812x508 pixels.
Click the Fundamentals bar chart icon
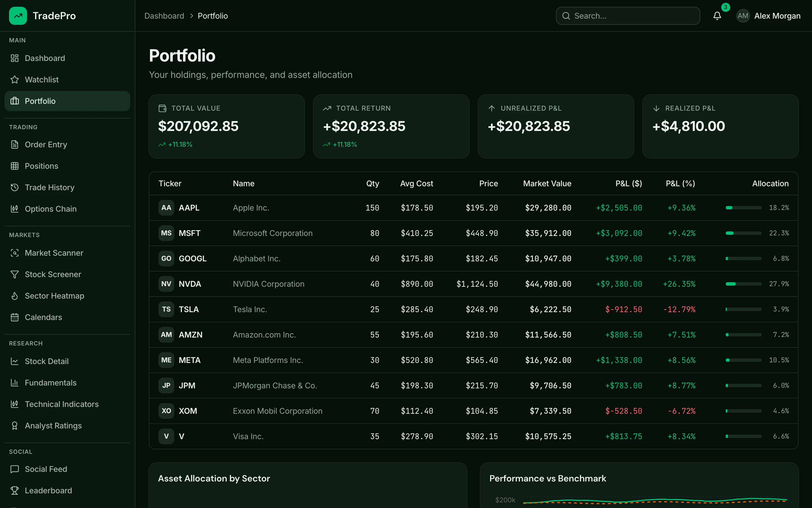(x=14, y=383)
